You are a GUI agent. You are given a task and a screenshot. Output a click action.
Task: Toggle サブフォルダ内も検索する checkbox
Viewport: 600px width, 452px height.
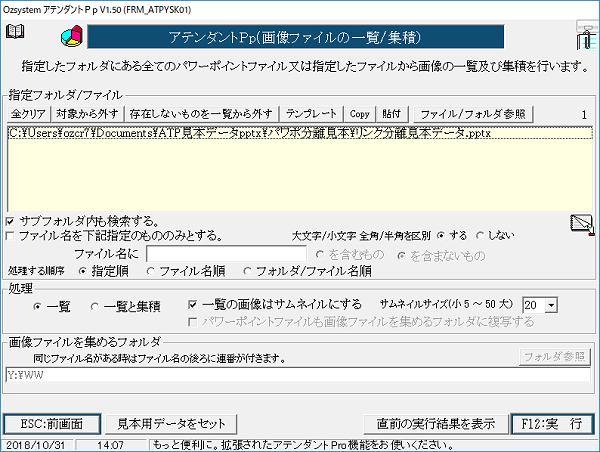(x=10, y=221)
